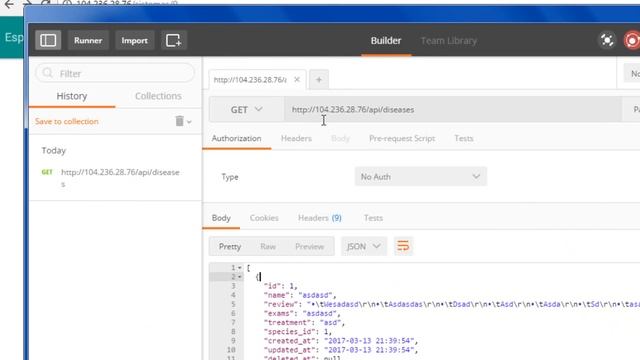This screenshot has height=360, width=640.
Task: Collapse JSON line 1 fold arrow
Action: pos(240,268)
